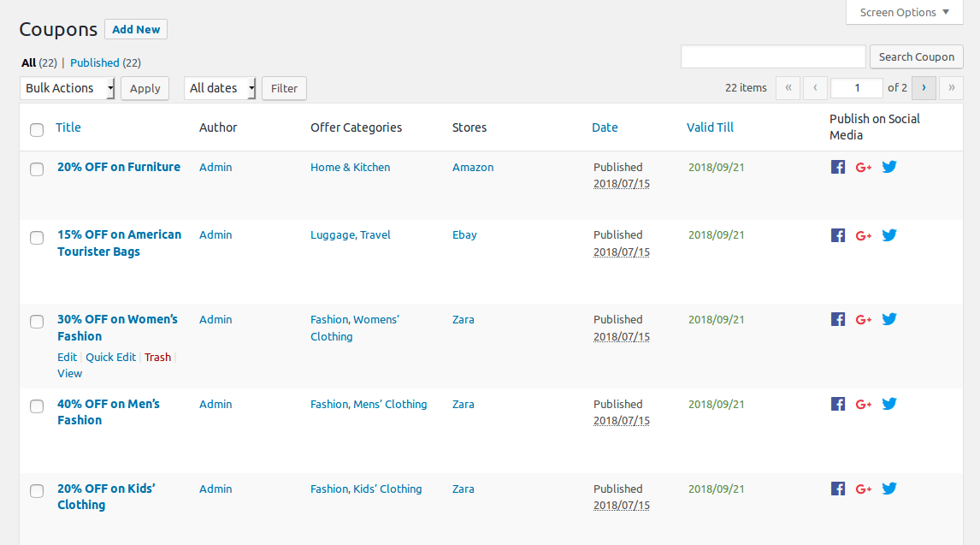The image size is (980, 545).
Task: Open 40% OFF on Men's Fashion title
Action: coord(109,412)
